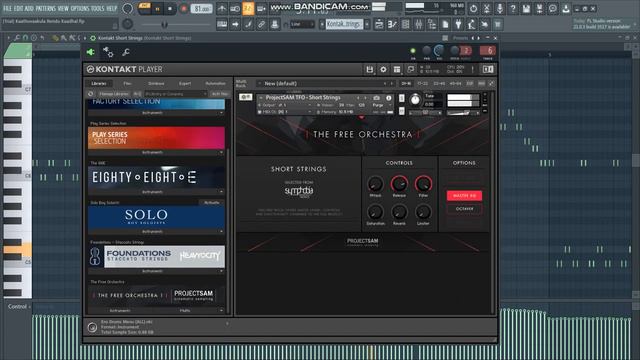Open the FILE menu
This screenshot has width=640, height=360.
[8, 9]
